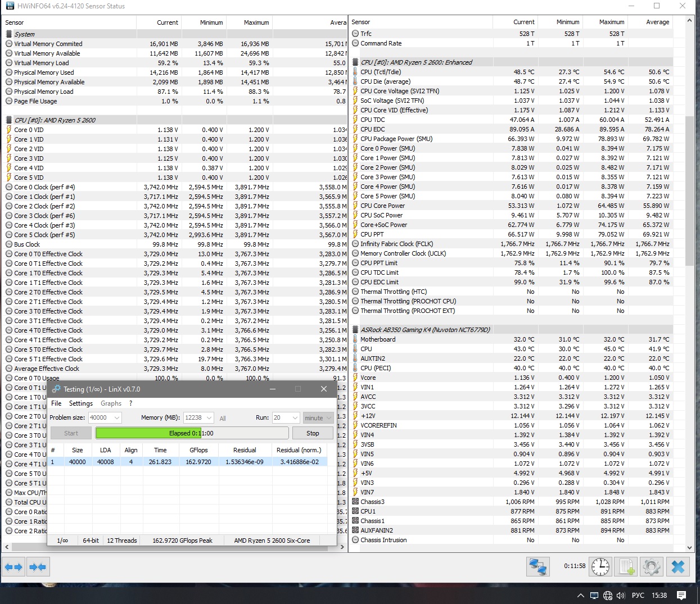Open the Settings menu in LinX
The height and width of the screenshot is (604, 700).
pos(81,403)
